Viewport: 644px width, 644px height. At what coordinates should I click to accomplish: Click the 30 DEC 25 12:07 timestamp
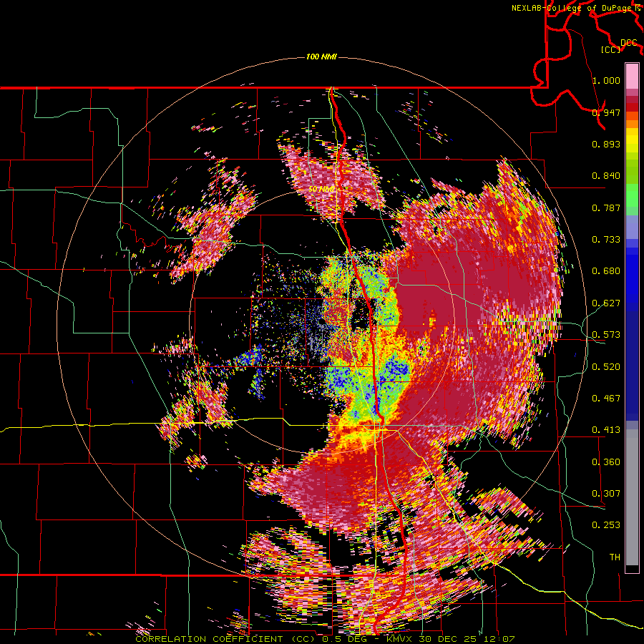467,639
